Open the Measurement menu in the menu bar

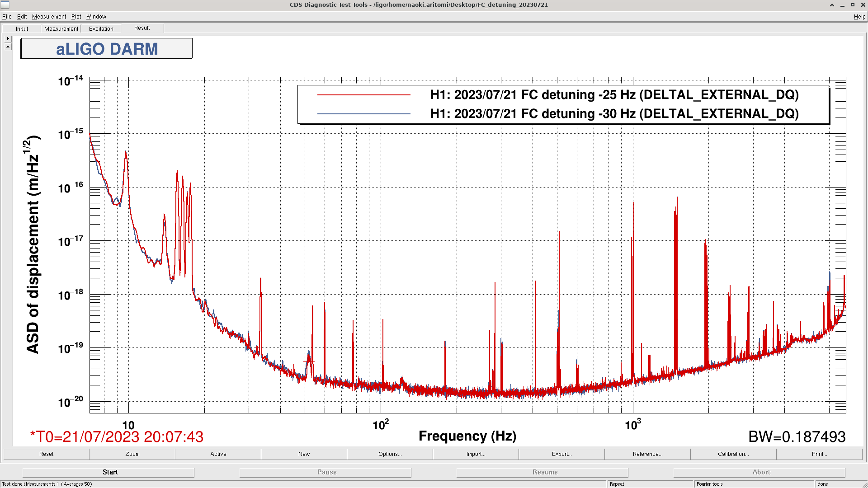coord(49,17)
